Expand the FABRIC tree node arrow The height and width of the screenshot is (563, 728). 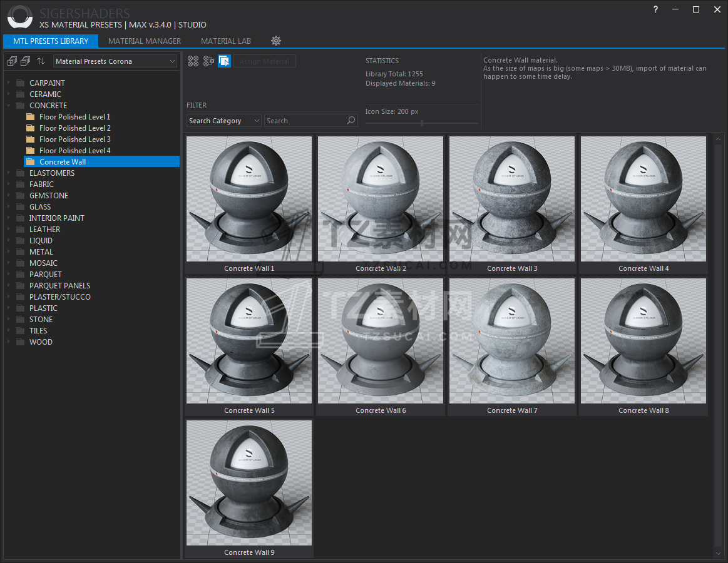[x=9, y=185]
